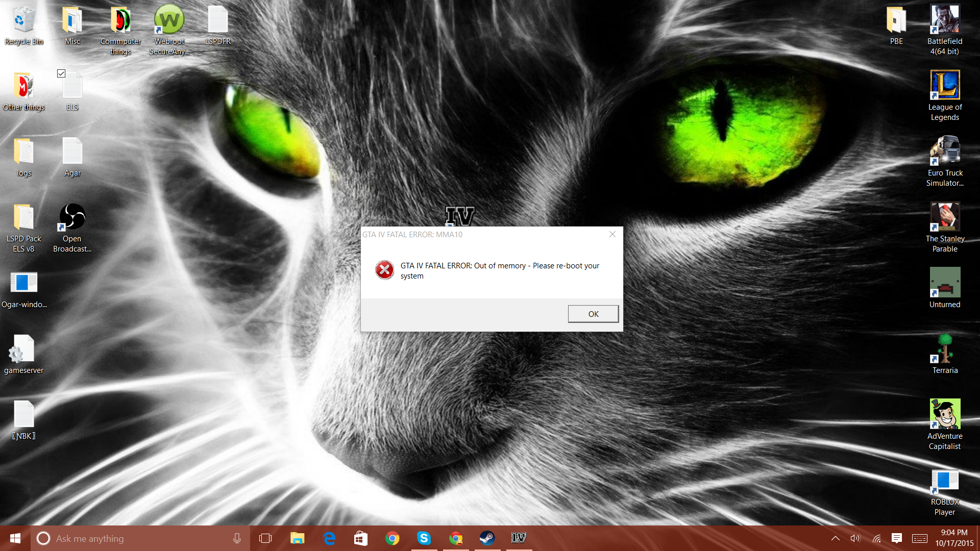This screenshot has width=980, height=551.
Task: Select the Terraria desktop shortcut
Action: coord(945,349)
